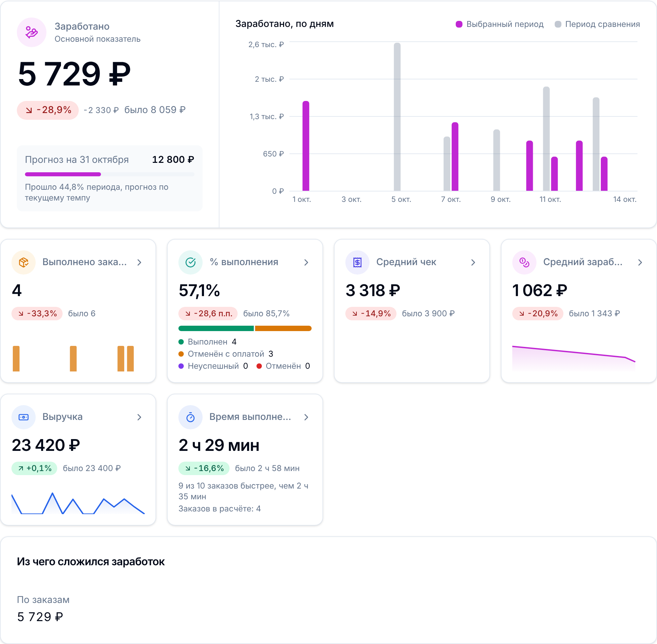This screenshot has height=644, width=657.
Task: Click the -20,9% average earnings badge
Action: click(x=538, y=314)
